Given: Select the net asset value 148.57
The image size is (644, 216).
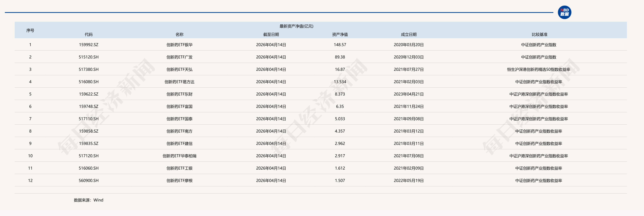Looking at the screenshot, I should pyautogui.click(x=340, y=45).
